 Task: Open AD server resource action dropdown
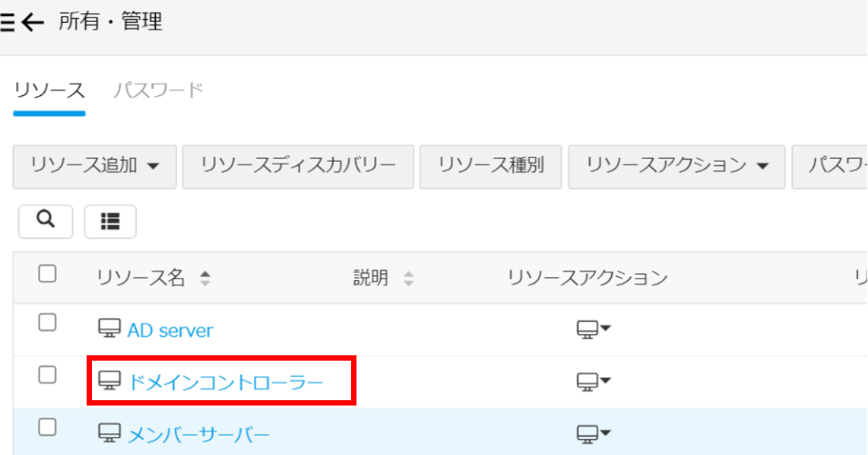pos(593,329)
